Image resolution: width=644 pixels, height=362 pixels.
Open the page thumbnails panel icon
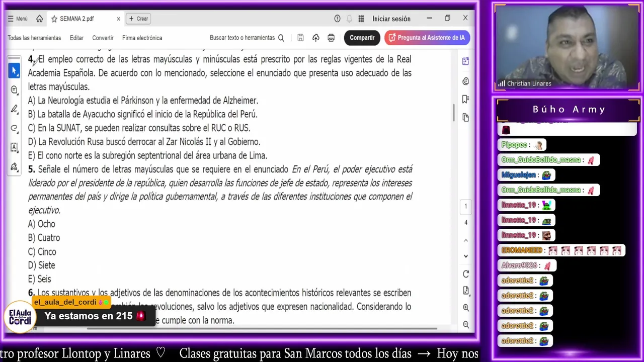pyautogui.click(x=465, y=117)
